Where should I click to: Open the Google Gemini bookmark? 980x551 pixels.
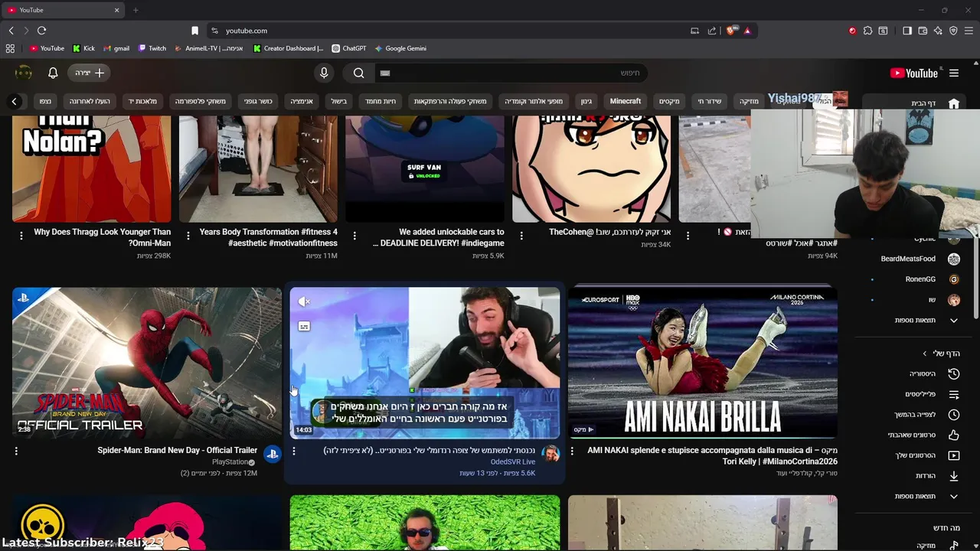coord(400,48)
